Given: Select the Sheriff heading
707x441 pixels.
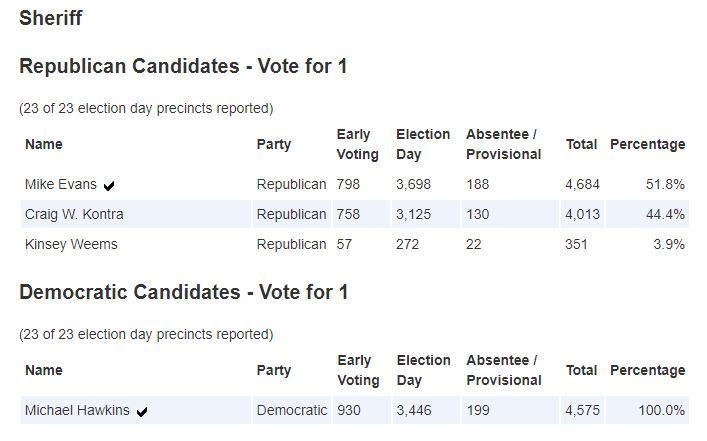Looking at the screenshot, I should [x=50, y=18].
